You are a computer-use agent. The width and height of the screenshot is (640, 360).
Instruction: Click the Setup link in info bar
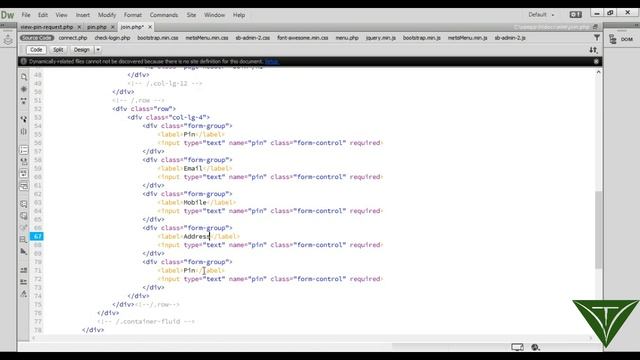click(271, 62)
